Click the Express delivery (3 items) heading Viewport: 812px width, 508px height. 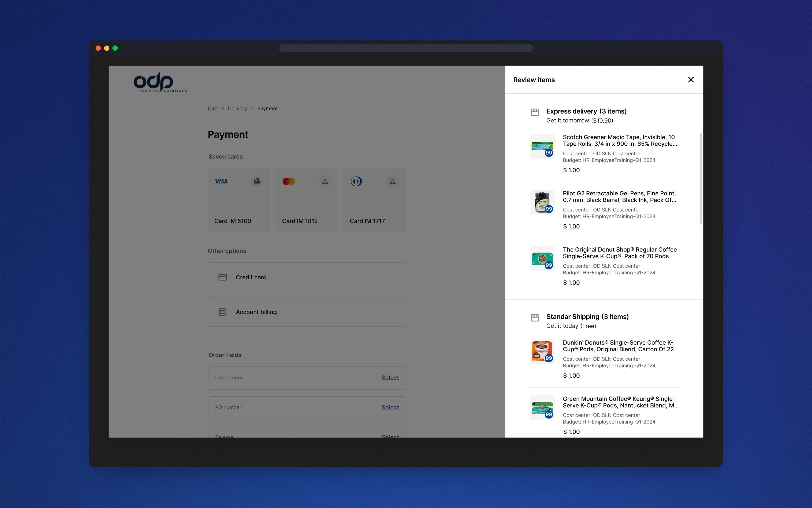tap(586, 111)
